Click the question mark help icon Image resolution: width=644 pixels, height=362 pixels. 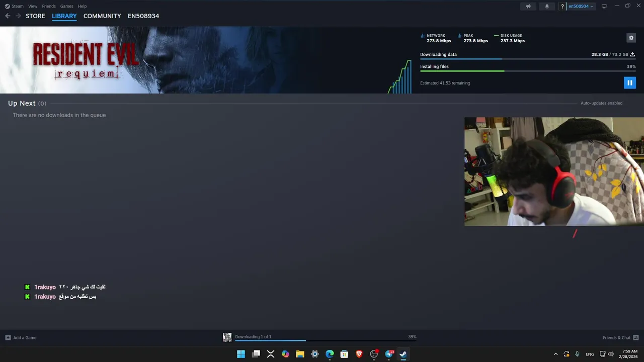pyautogui.click(x=562, y=6)
